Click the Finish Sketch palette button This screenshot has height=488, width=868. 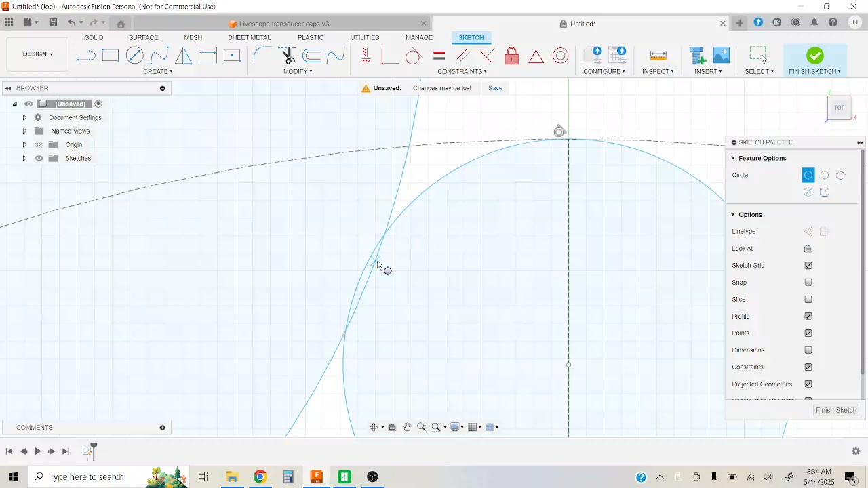[836, 411]
